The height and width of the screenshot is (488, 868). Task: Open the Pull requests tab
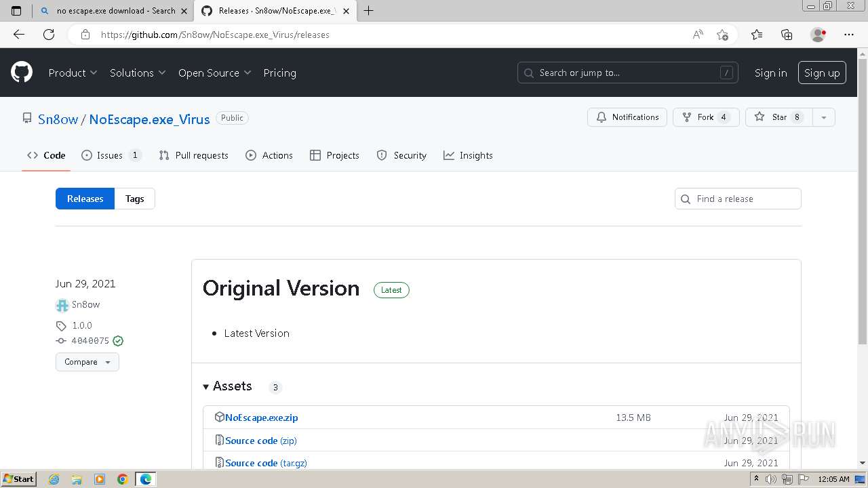[193, 155]
